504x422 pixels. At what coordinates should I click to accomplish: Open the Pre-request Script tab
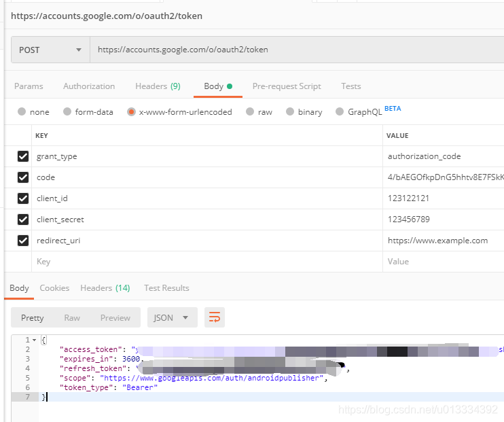tap(287, 86)
